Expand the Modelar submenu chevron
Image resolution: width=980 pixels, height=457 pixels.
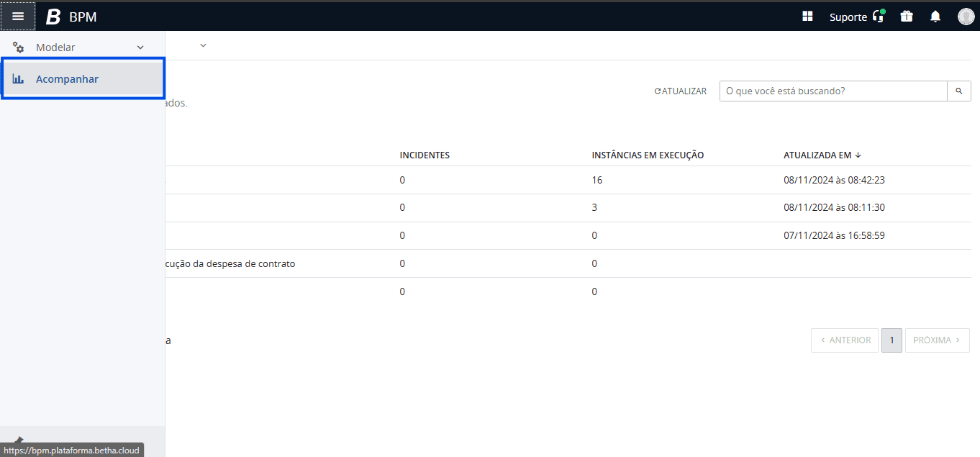140,47
